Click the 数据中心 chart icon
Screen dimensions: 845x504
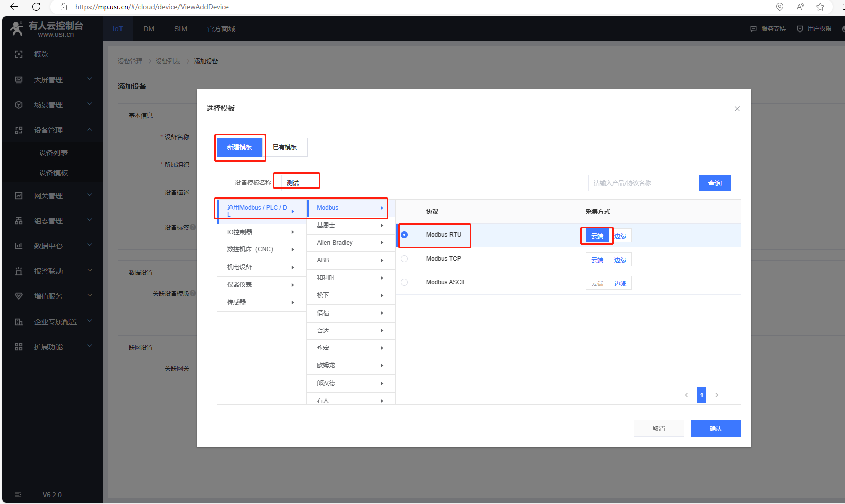pos(19,246)
